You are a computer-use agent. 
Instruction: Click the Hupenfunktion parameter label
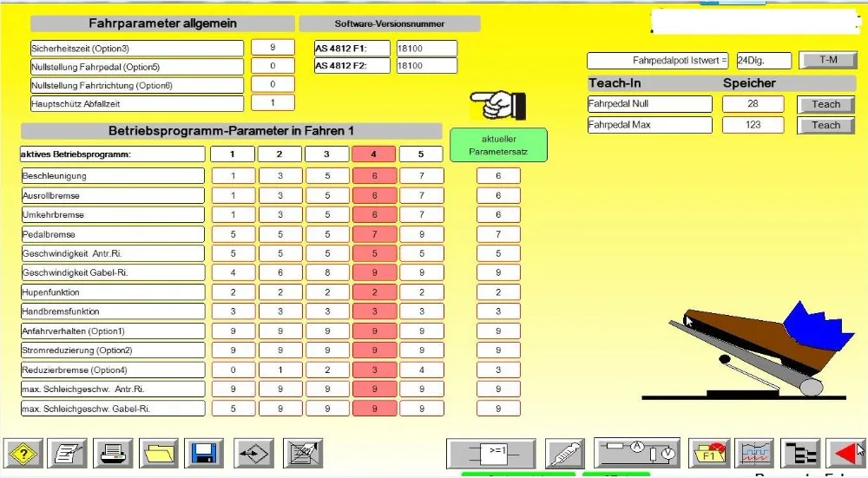coord(113,292)
